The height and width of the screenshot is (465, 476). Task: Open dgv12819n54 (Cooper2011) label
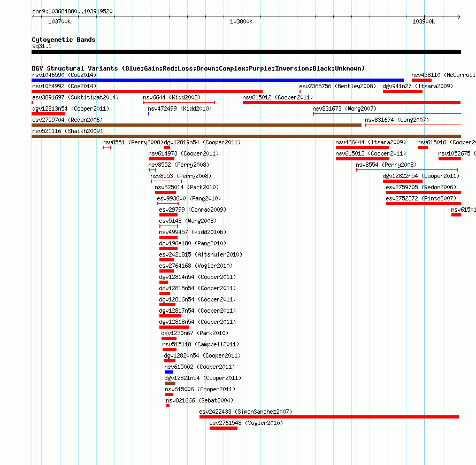tap(202, 142)
